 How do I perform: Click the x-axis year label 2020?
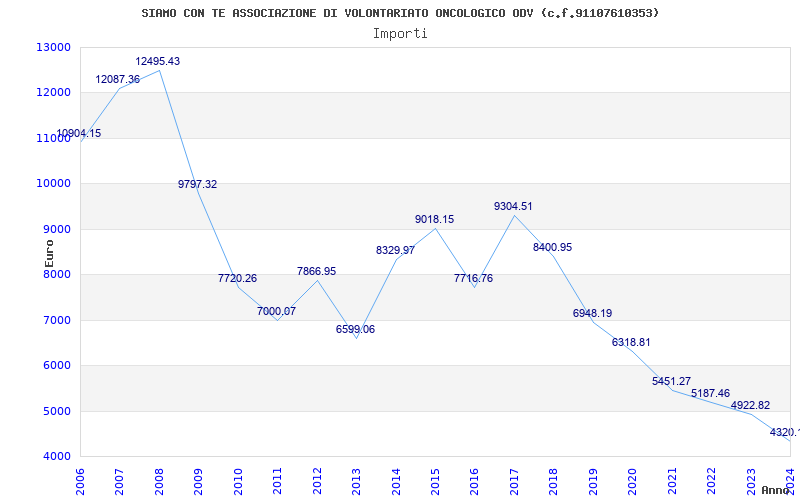click(633, 481)
